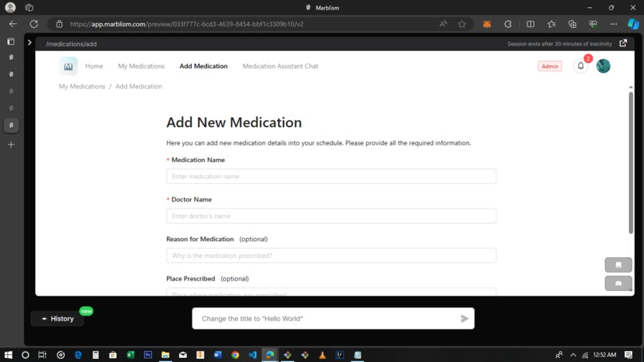The width and height of the screenshot is (644, 362).
Task: Open Medication Assistant Chat nav item
Action: coord(280,66)
